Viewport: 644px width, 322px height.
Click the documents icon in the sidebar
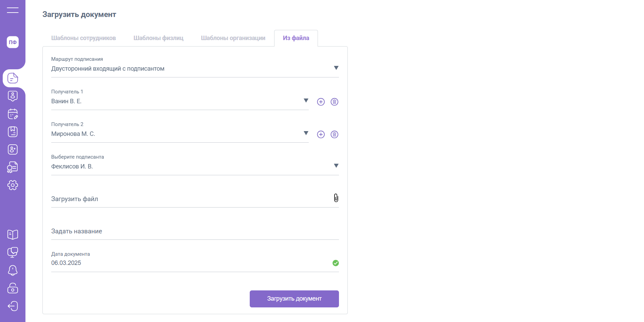click(x=13, y=78)
